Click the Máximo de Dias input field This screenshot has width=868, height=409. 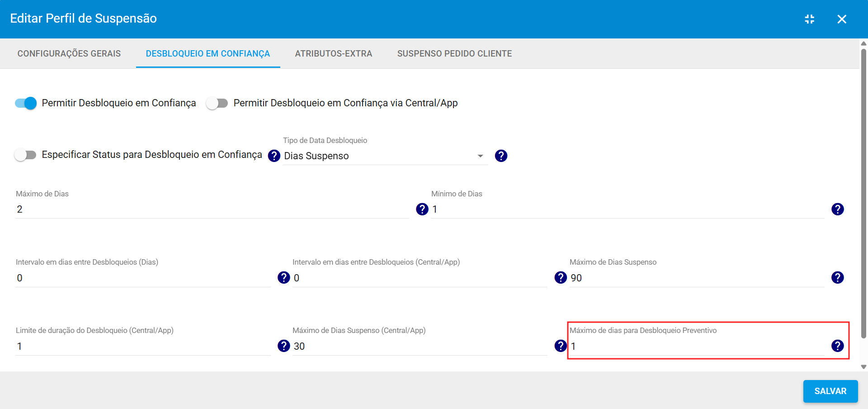212,209
